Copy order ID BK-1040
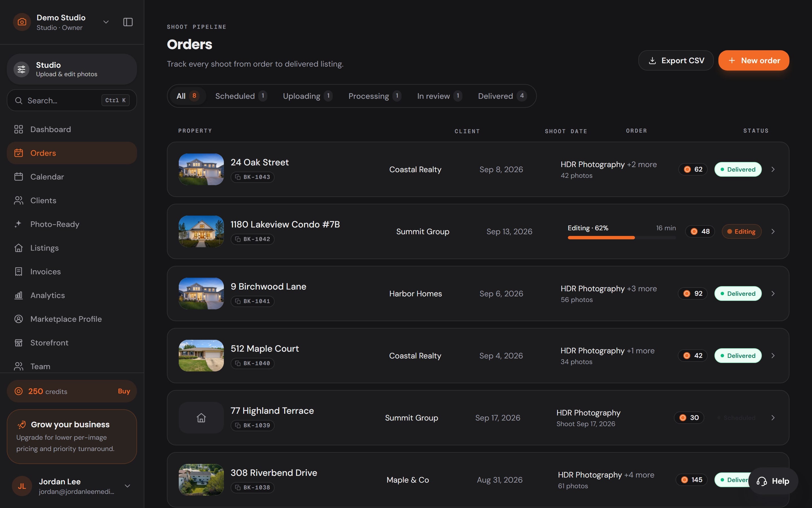Image resolution: width=812 pixels, height=508 pixels. click(x=252, y=363)
